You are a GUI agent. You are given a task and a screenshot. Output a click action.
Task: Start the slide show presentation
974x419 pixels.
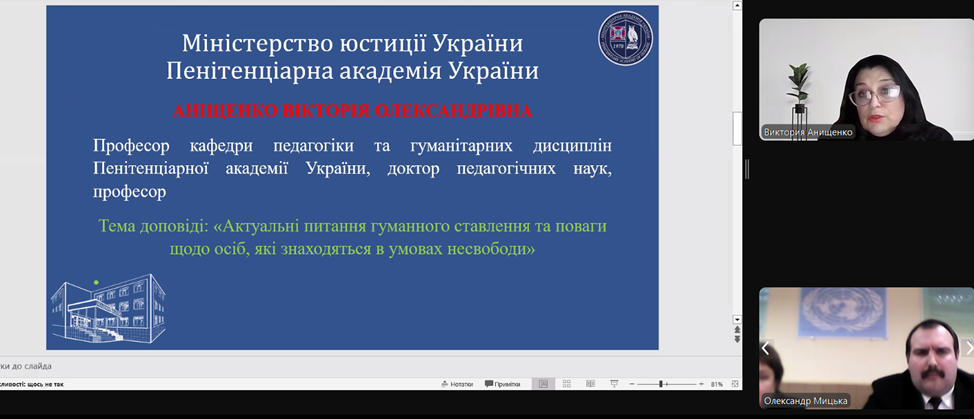[x=612, y=383]
